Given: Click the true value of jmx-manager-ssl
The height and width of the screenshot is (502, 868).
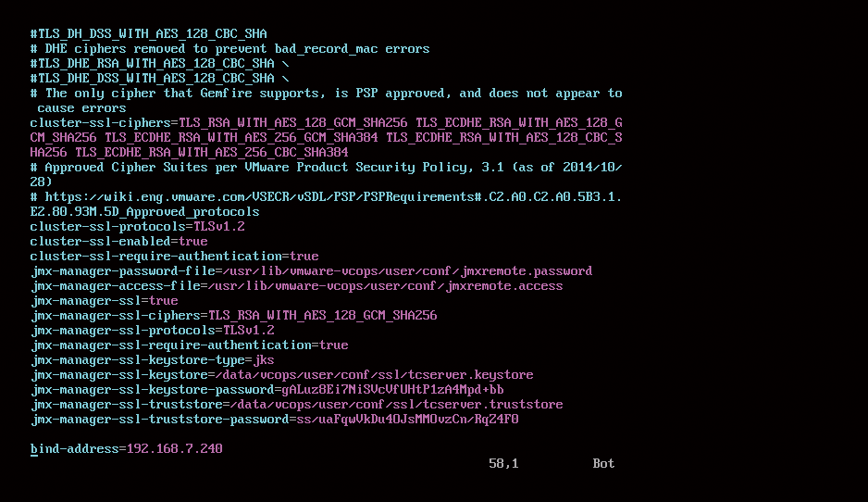Looking at the screenshot, I should (x=164, y=300).
